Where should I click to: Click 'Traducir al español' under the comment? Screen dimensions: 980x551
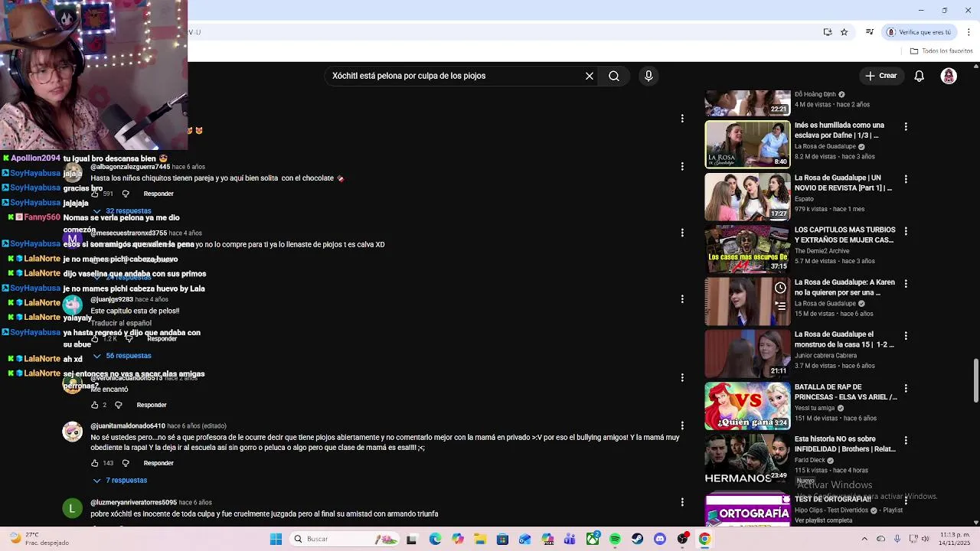click(x=121, y=324)
